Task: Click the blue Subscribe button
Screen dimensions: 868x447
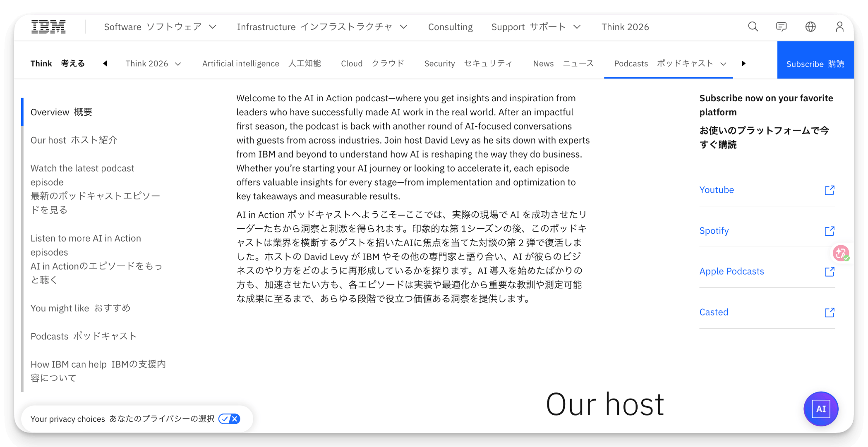Action: (x=815, y=60)
